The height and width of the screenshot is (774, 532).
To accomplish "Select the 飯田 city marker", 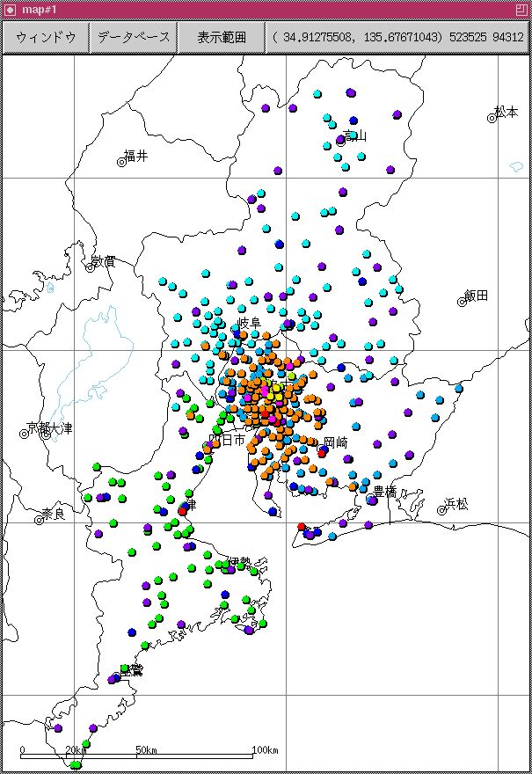I will [x=462, y=302].
